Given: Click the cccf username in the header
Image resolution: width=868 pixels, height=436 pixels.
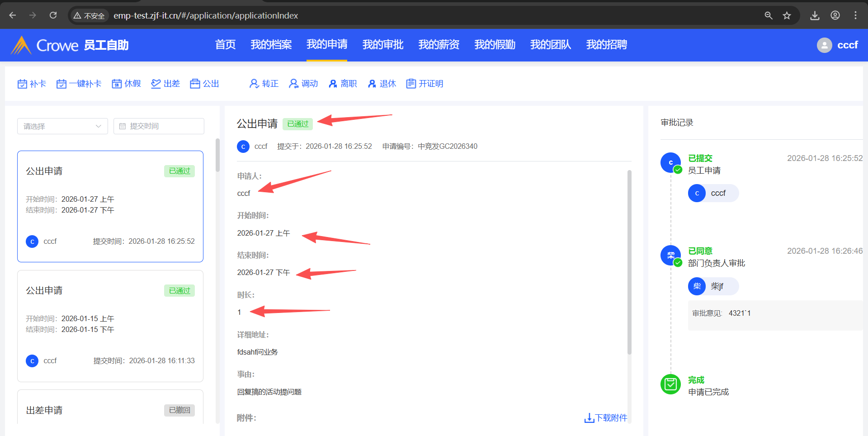Looking at the screenshot, I should (x=848, y=45).
